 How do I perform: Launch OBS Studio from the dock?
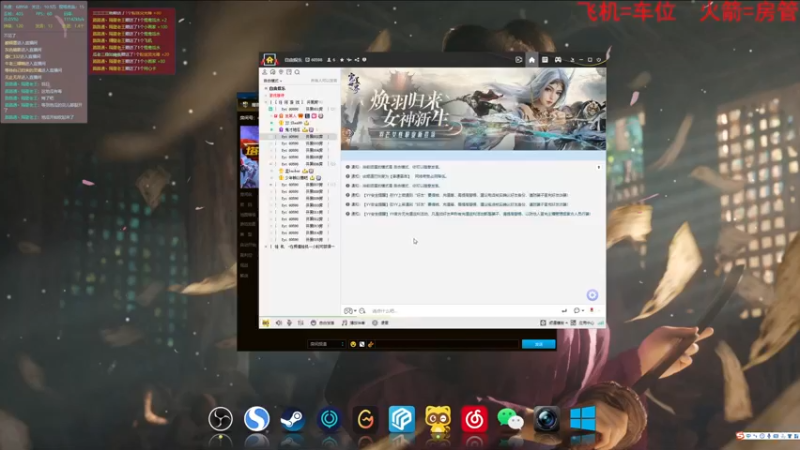click(220, 419)
